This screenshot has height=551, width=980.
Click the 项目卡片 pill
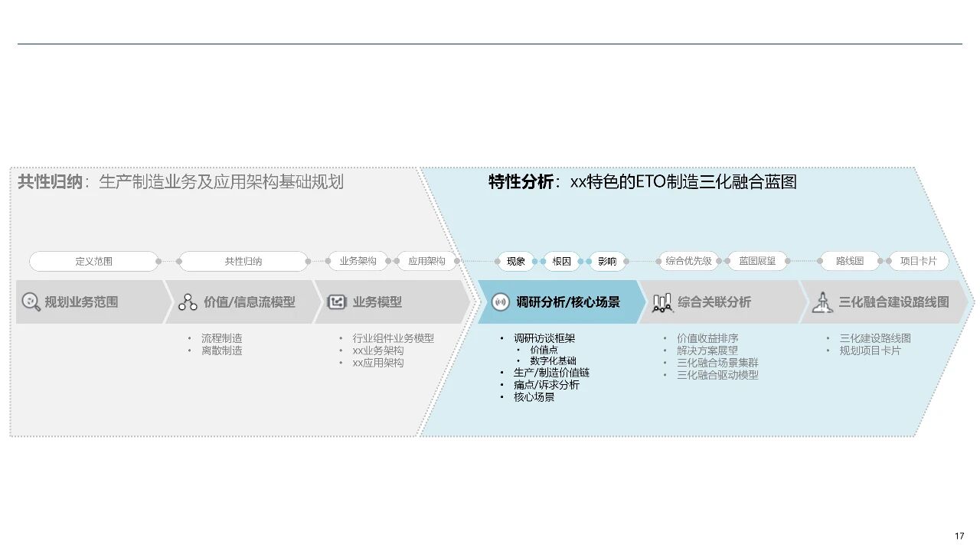918,261
